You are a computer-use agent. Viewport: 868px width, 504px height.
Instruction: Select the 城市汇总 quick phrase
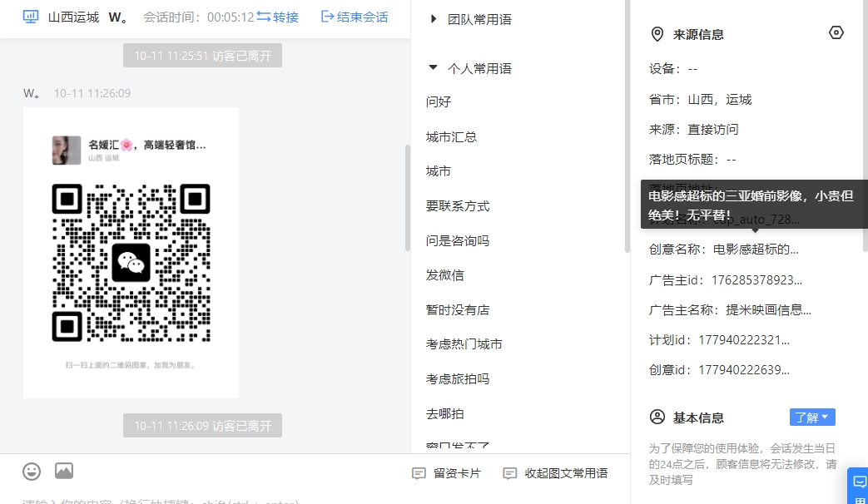[451, 136]
